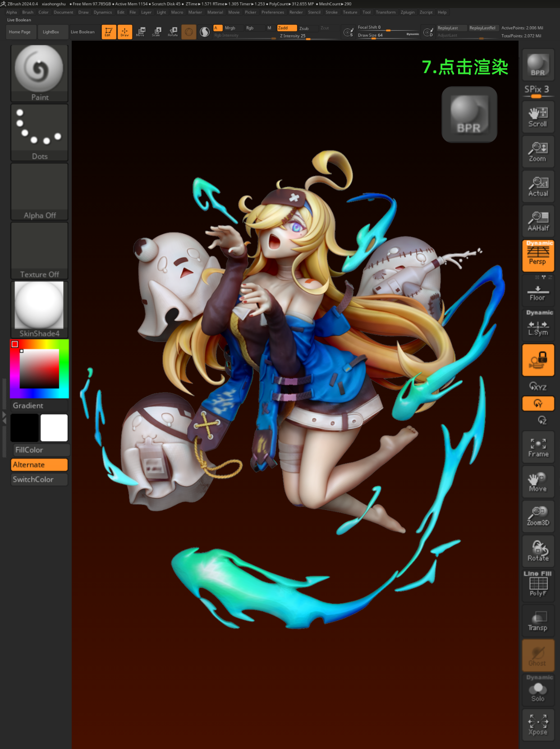Click the BPR render button in right shelf
This screenshot has height=749, width=560.
pos(538,65)
